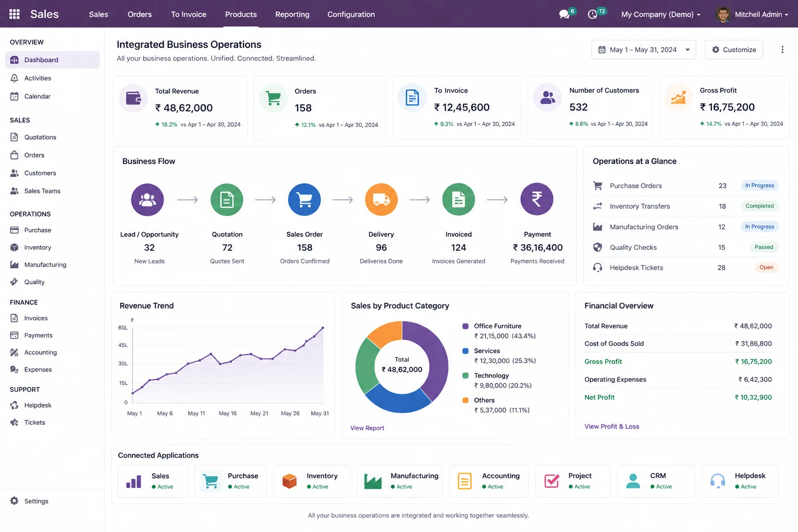Click the Sales Order cart icon
798x532 pixels.
pos(304,199)
